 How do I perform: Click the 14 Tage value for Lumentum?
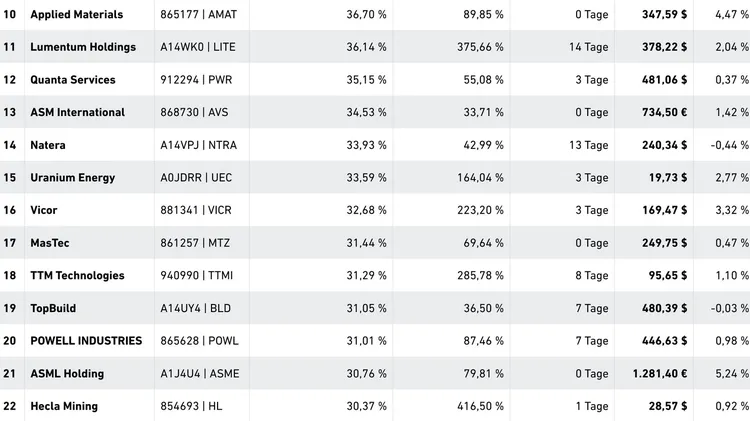[x=588, y=47]
